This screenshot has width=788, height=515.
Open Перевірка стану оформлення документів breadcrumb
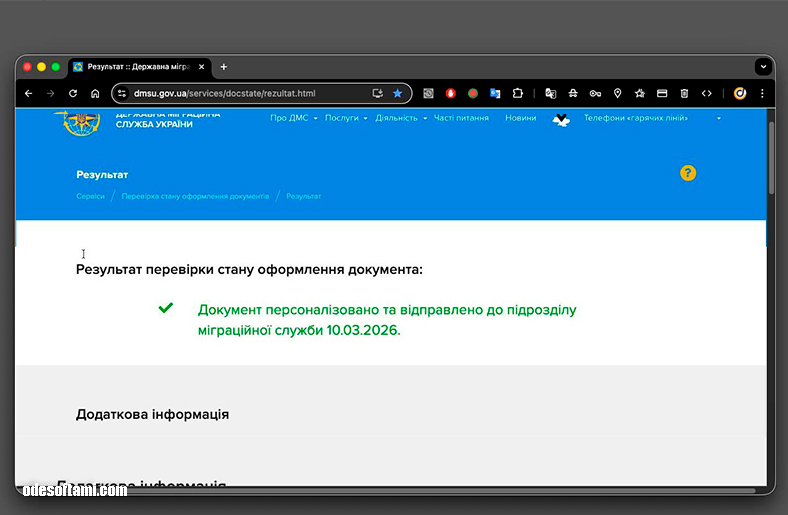point(195,196)
